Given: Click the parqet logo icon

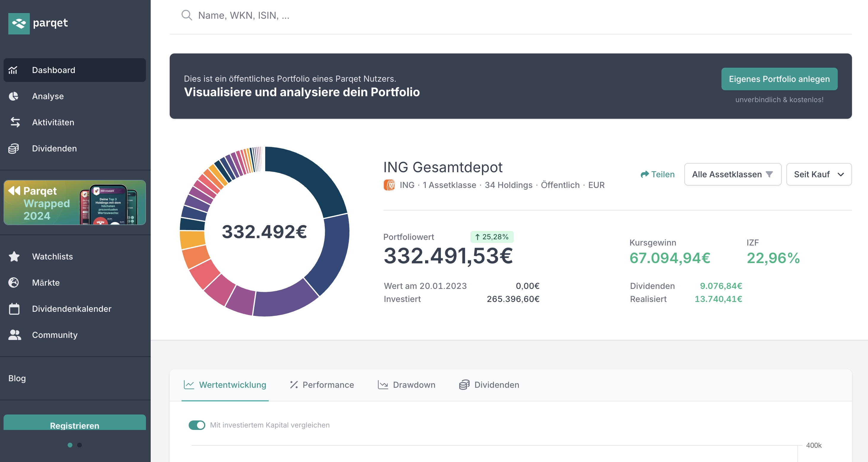Looking at the screenshot, I should click(x=19, y=23).
